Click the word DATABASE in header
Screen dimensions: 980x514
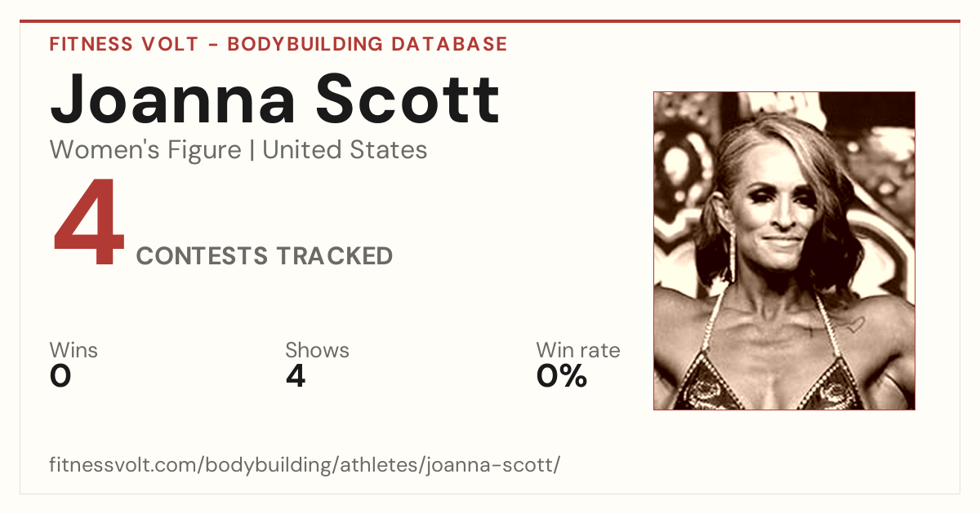click(449, 44)
